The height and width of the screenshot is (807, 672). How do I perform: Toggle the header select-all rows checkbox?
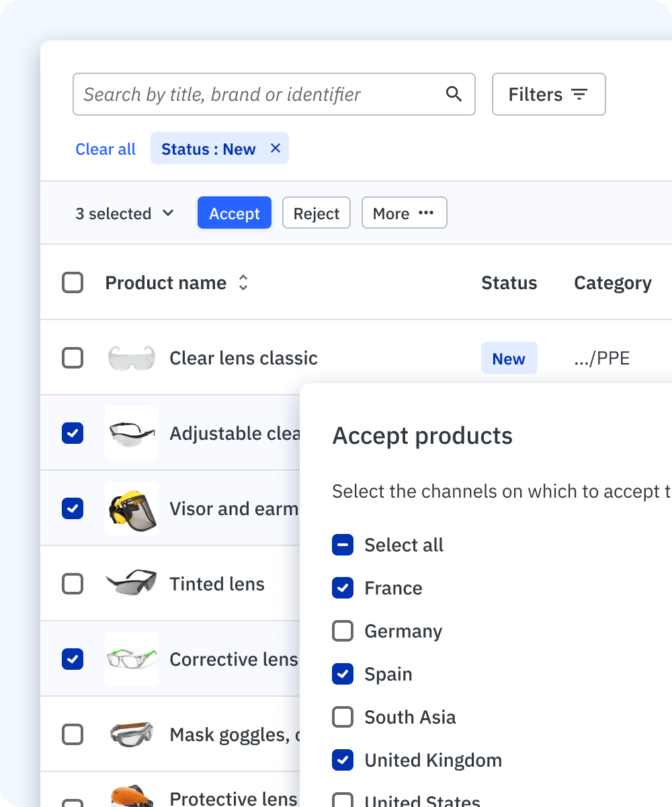pos(73,282)
